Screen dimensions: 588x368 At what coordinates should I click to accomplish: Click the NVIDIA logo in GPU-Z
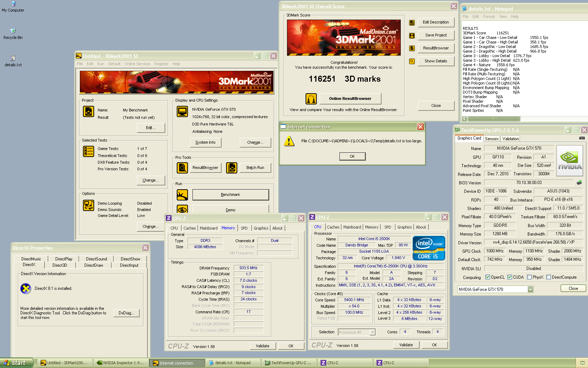(570, 161)
